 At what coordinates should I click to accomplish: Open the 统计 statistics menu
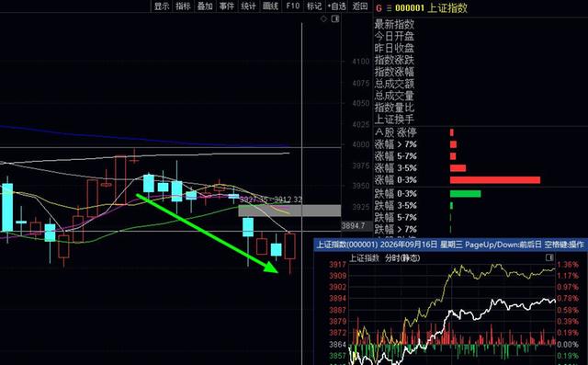click(248, 6)
